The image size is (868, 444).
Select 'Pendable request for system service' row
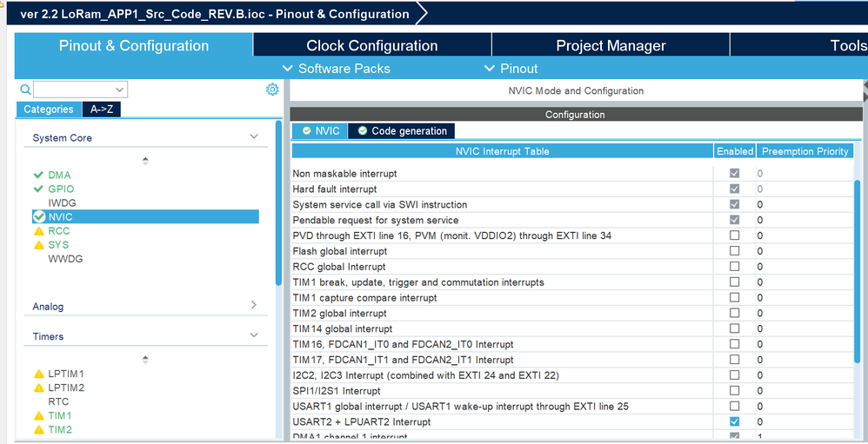(x=502, y=220)
